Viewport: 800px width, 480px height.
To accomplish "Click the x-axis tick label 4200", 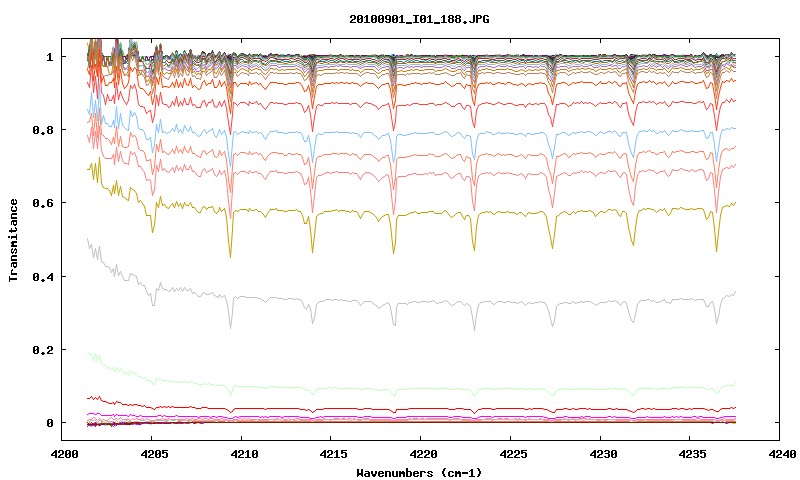I will pos(66,454).
